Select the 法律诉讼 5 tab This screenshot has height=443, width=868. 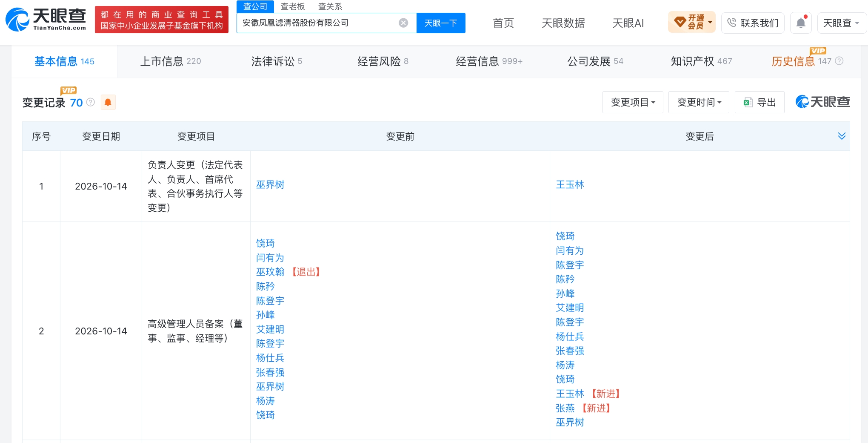277,61
